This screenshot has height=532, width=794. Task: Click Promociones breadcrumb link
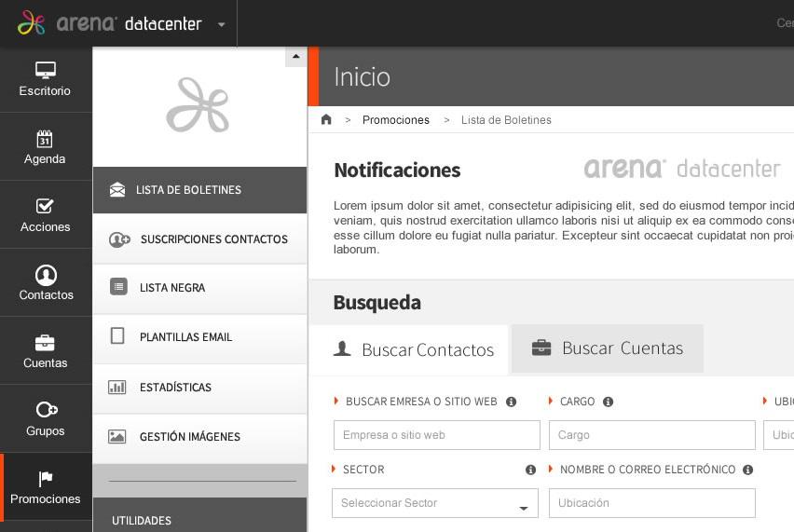[395, 120]
